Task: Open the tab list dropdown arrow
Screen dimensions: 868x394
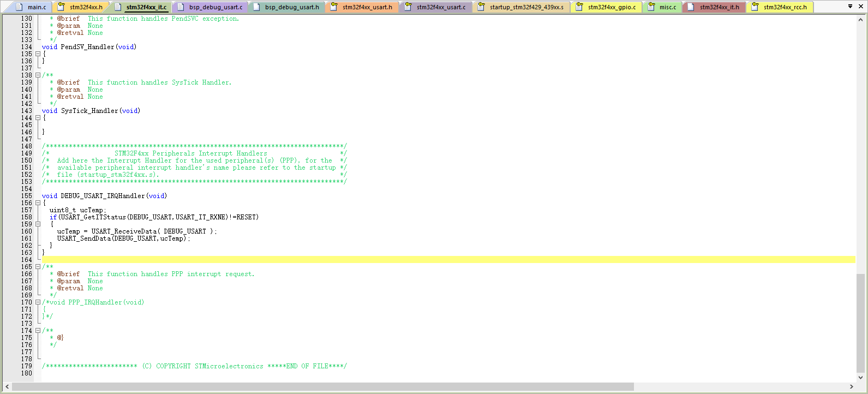Action: (x=850, y=7)
